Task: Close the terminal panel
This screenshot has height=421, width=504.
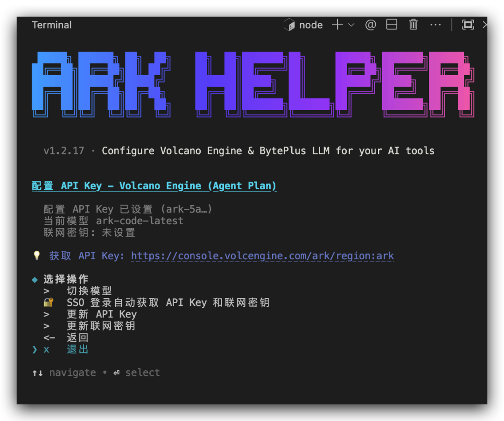Action: click(485, 25)
